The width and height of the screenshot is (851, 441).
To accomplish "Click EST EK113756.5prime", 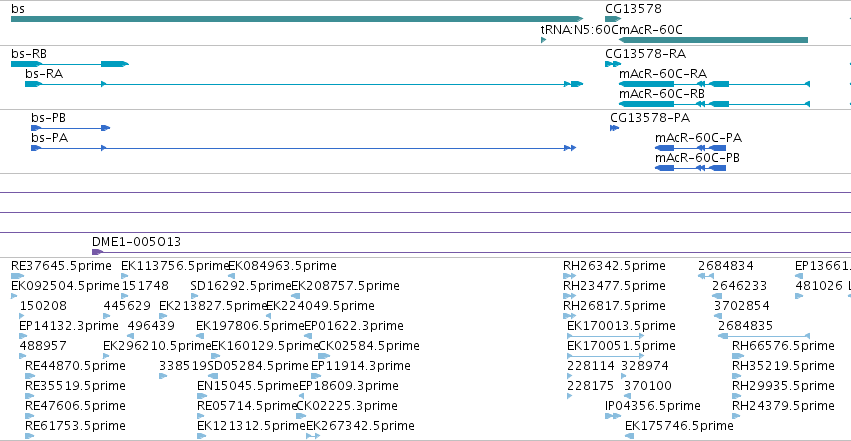I will (175, 266).
